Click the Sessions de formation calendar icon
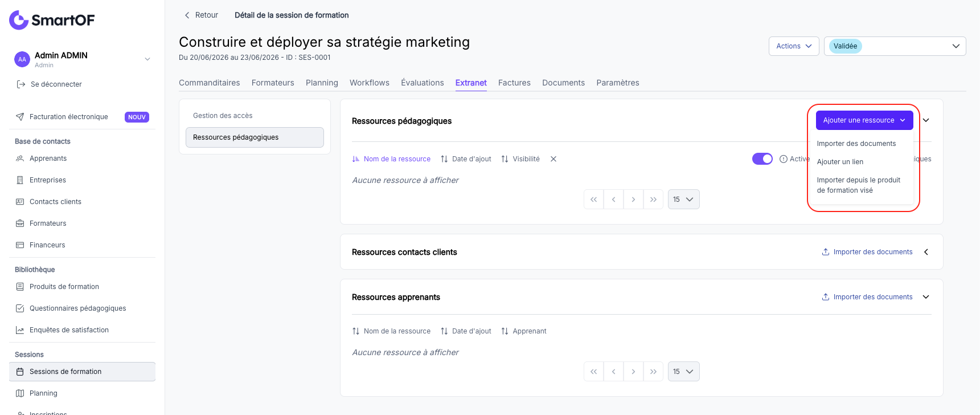980x415 pixels. tap(20, 372)
